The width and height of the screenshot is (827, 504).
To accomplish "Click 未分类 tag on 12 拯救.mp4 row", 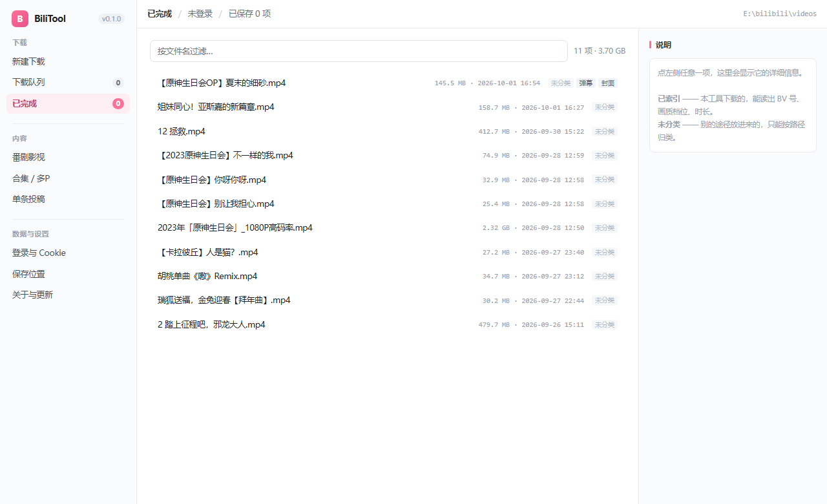I will (605, 131).
